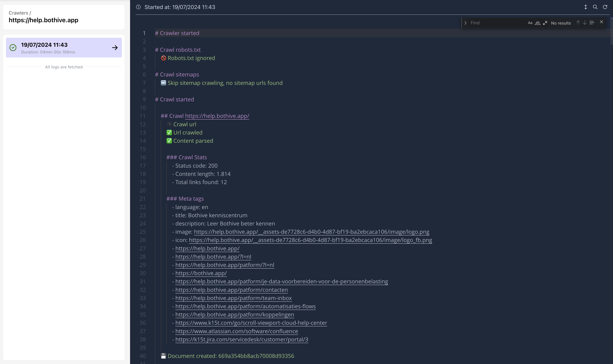The width and height of the screenshot is (613, 364).
Task: Click 'Content length: 1.814' line
Action: (x=201, y=174)
